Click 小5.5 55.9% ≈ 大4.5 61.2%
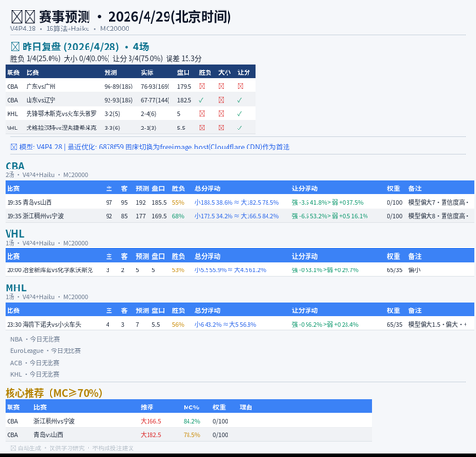Image resolution: width=476 pixels, height=457 pixels. 230,270
